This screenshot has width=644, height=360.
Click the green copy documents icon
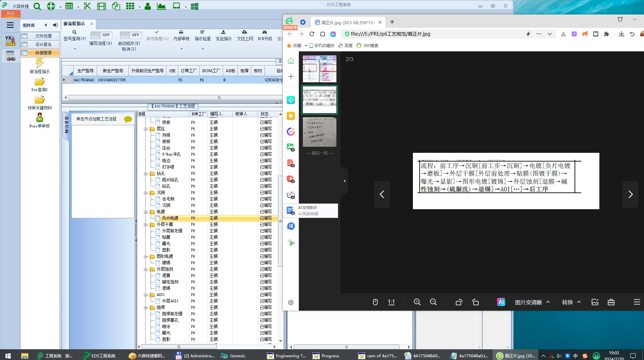pyautogui.click(x=116, y=6)
